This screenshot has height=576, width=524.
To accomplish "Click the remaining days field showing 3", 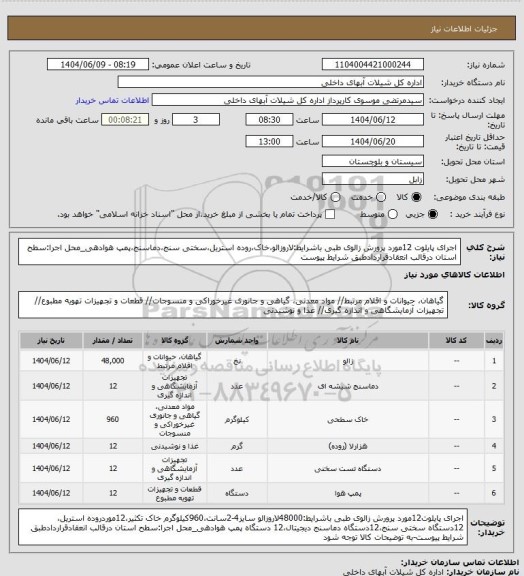I will [x=196, y=120].
